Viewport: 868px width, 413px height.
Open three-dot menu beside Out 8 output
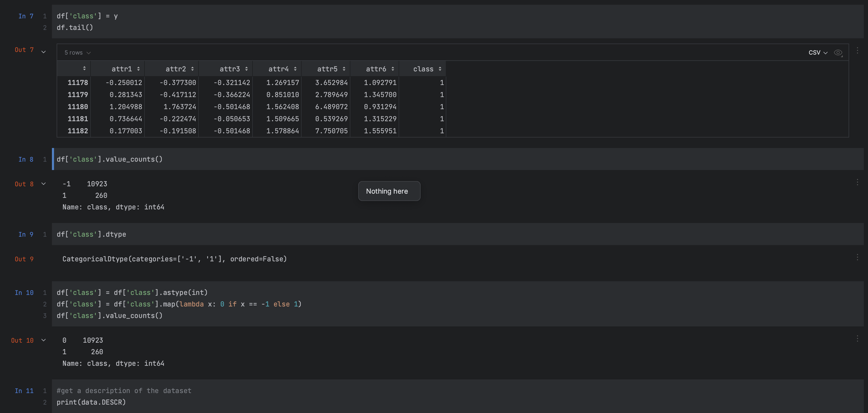point(858,182)
